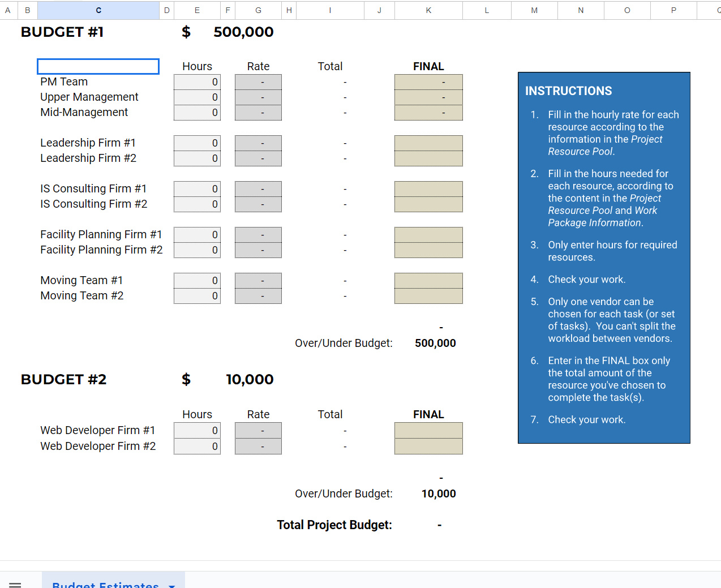
Task: Click the PM Team Hours cell
Action: tap(197, 82)
